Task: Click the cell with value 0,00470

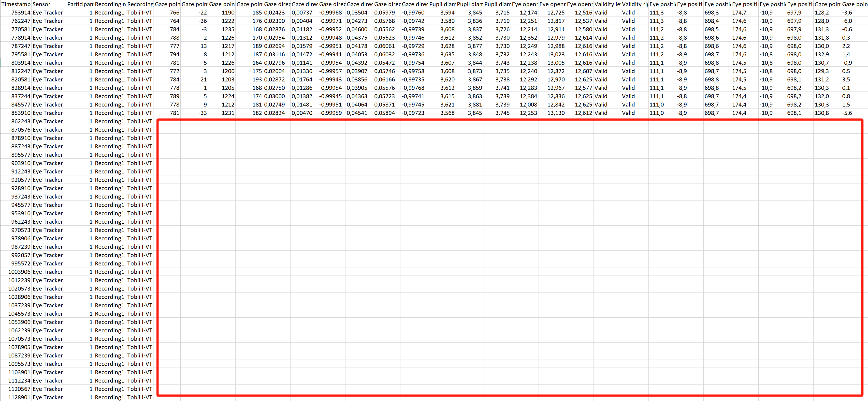Action: pos(302,113)
